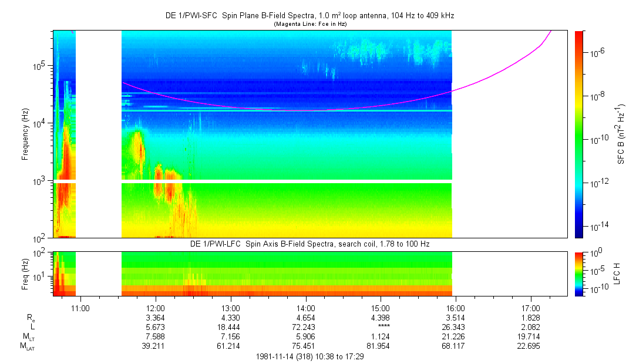Click the MLT value 21.226

click(x=456, y=336)
